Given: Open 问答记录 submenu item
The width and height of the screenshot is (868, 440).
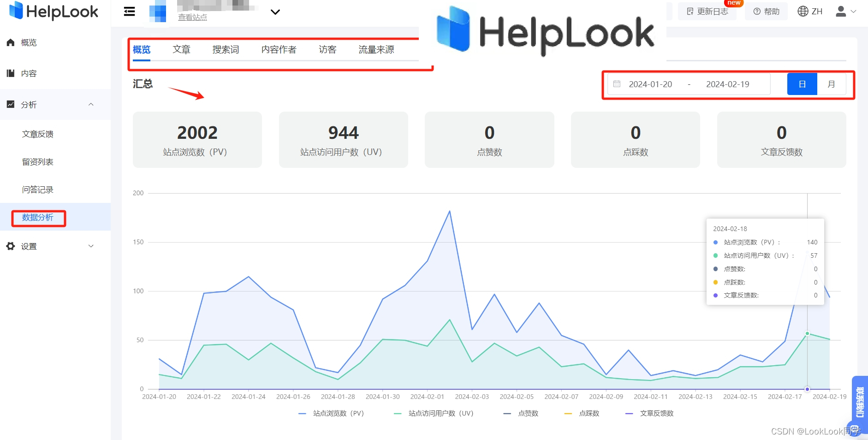Looking at the screenshot, I should pos(38,190).
